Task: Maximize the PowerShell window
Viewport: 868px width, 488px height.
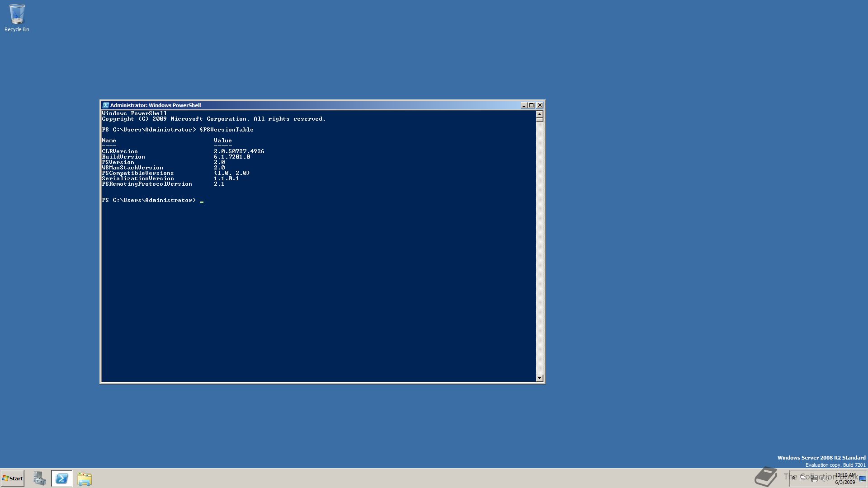Action: pyautogui.click(x=532, y=105)
